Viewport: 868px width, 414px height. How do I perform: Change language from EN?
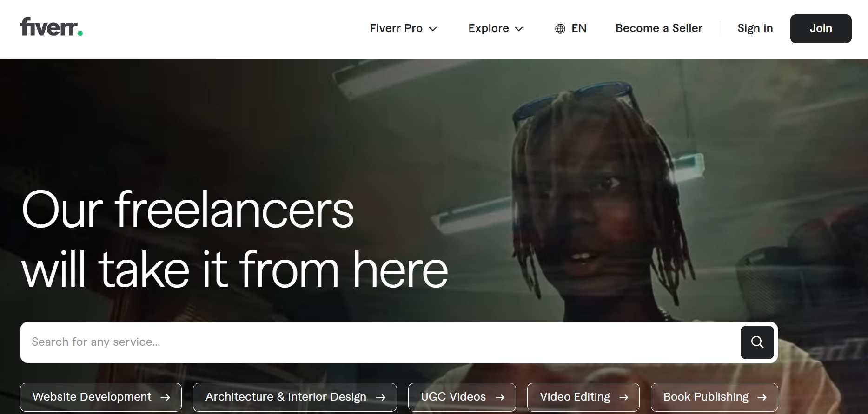click(571, 28)
